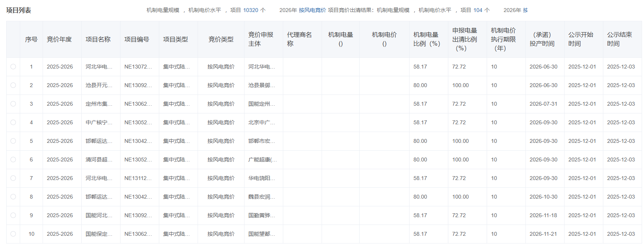Click project name 中广核宁… in row 4
644x247 pixels.
click(99, 122)
